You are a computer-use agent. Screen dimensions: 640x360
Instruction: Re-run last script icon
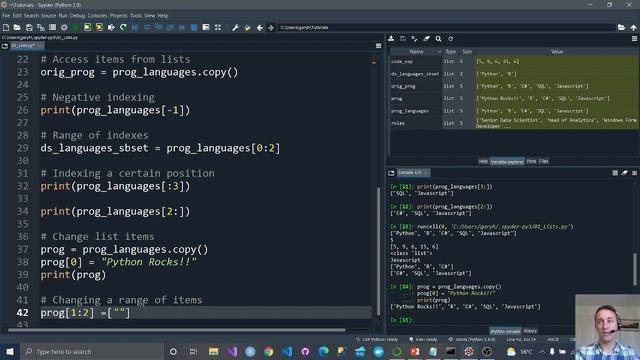123,27
